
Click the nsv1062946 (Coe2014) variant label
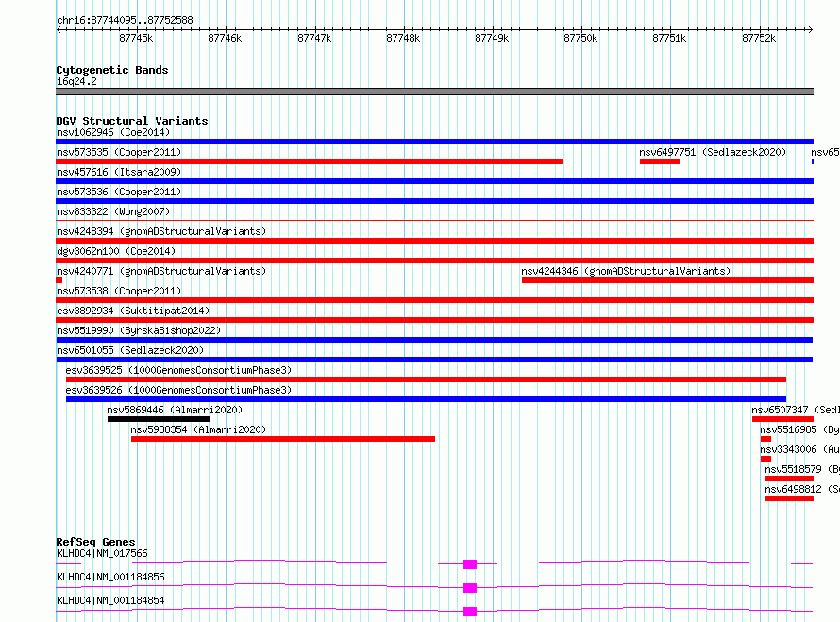coord(113,132)
